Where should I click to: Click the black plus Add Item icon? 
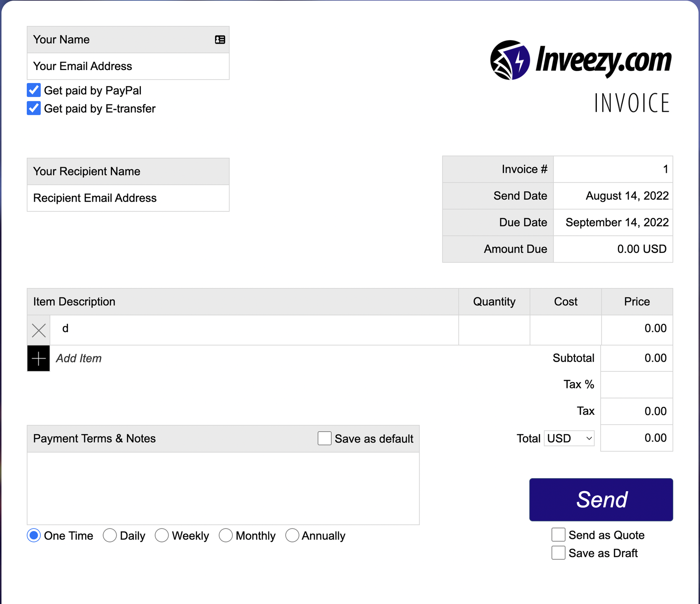[39, 359]
